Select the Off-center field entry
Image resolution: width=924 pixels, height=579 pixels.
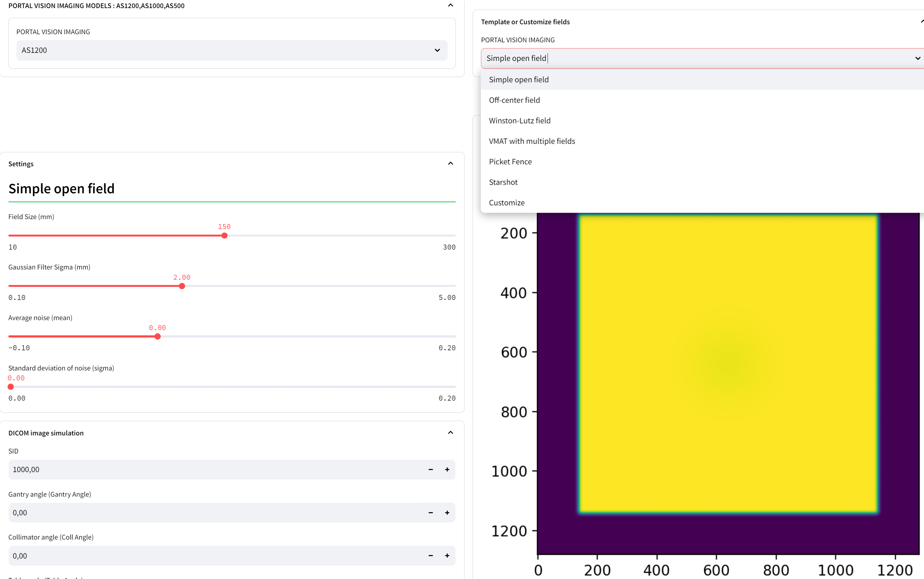514,99
